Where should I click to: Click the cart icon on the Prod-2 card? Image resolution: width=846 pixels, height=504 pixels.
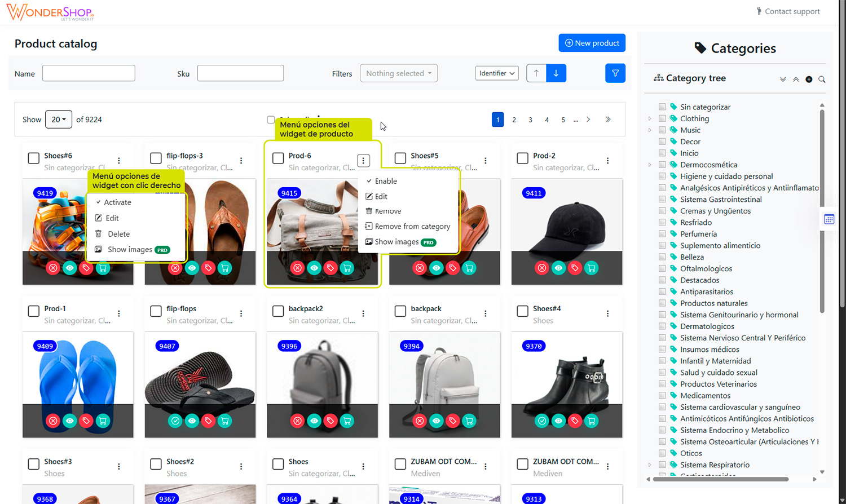click(x=591, y=268)
